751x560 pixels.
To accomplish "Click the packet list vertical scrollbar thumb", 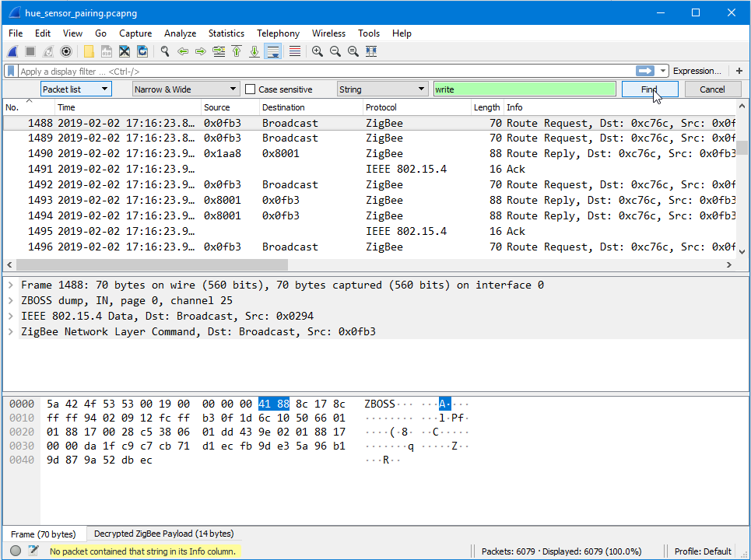I will point(742,148).
